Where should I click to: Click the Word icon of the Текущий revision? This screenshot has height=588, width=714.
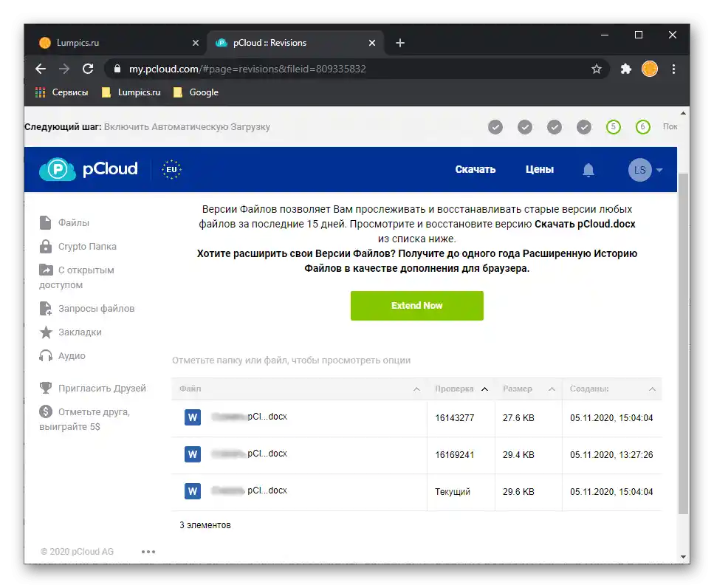click(x=193, y=491)
